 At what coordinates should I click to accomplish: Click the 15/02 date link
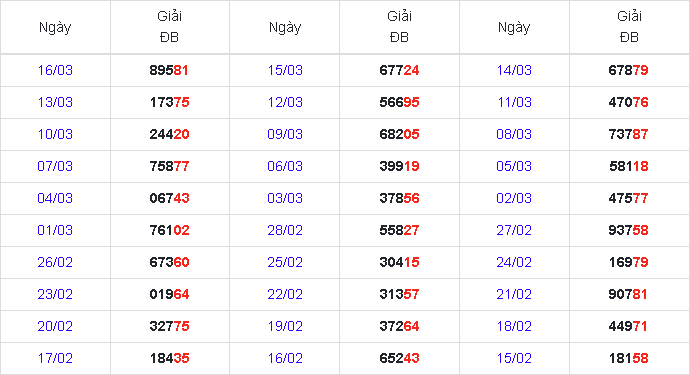click(x=514, y=358)
